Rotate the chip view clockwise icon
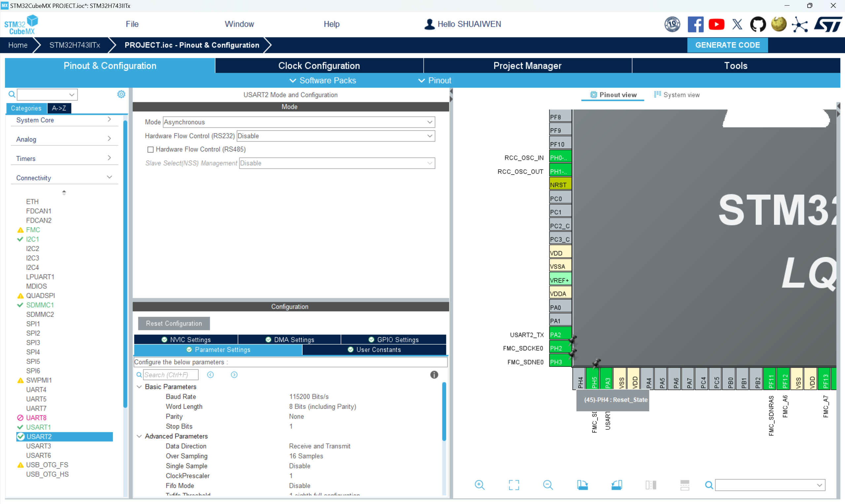 582,485
